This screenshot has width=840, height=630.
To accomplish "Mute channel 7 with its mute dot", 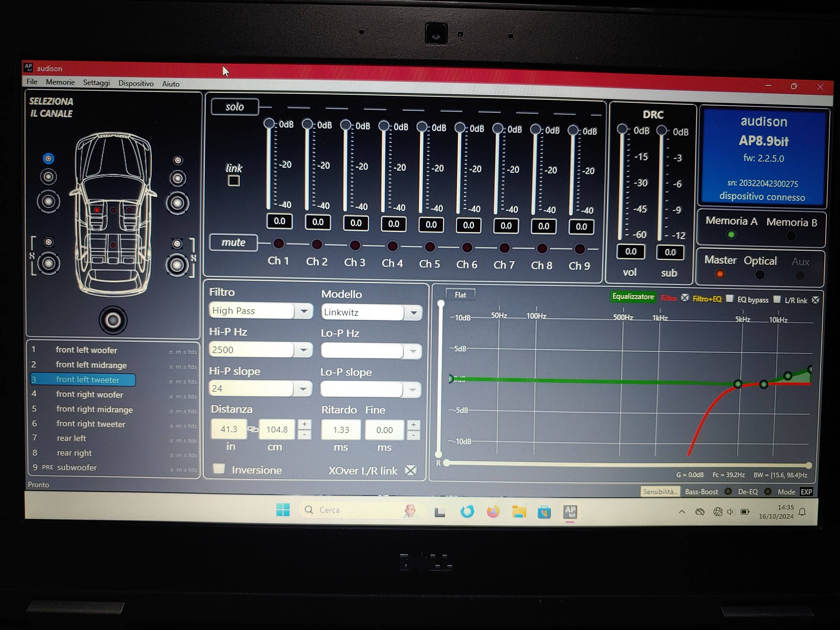I will coord(504,248).
